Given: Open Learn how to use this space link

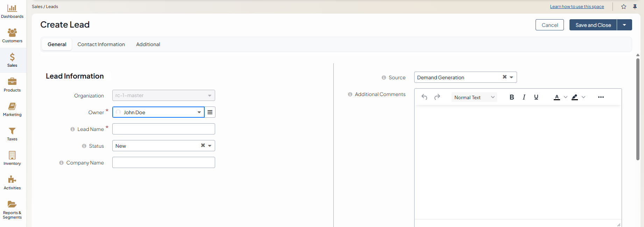Looking at the screenshot, I should [x=577, y=7].
